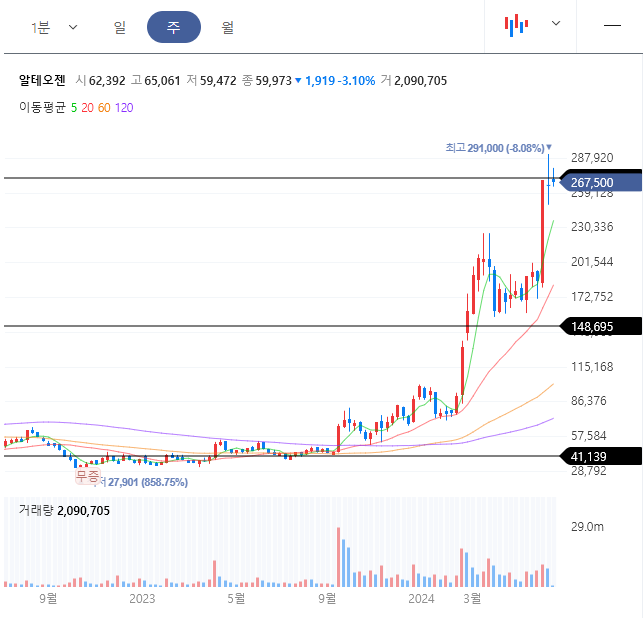Switch to the 일 daily chart tab
The image size is (643, 618).
pos(119,27)
